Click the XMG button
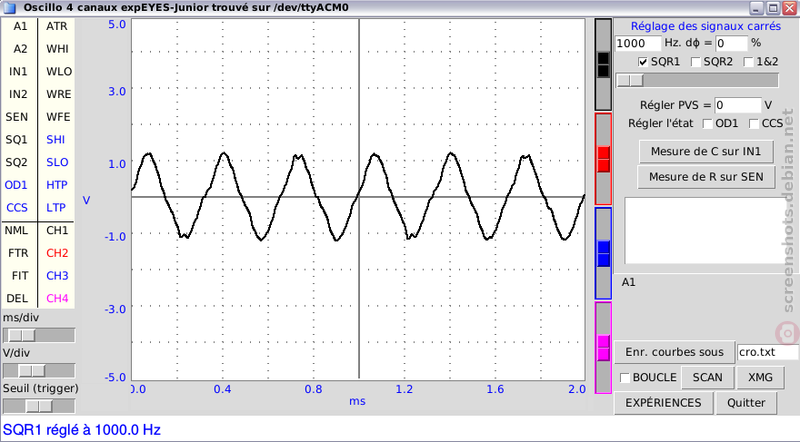 click(760, 378)
